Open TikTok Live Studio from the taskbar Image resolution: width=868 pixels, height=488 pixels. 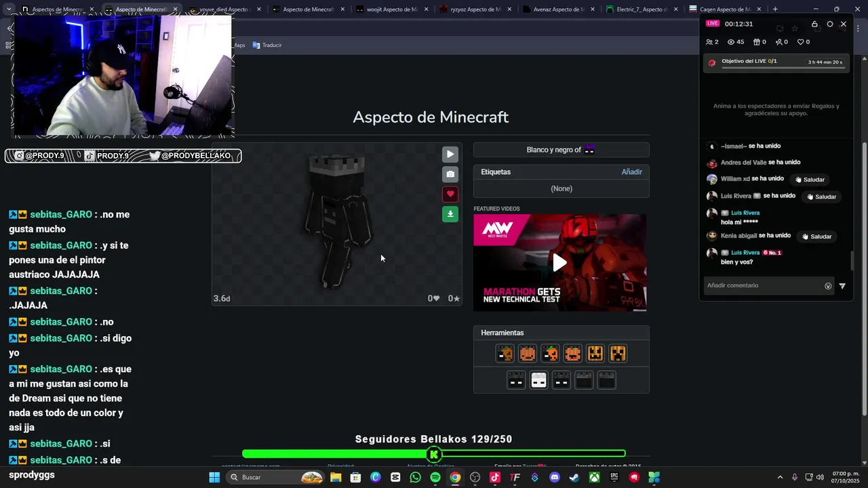pyautogui.click(x=495, y=477)
